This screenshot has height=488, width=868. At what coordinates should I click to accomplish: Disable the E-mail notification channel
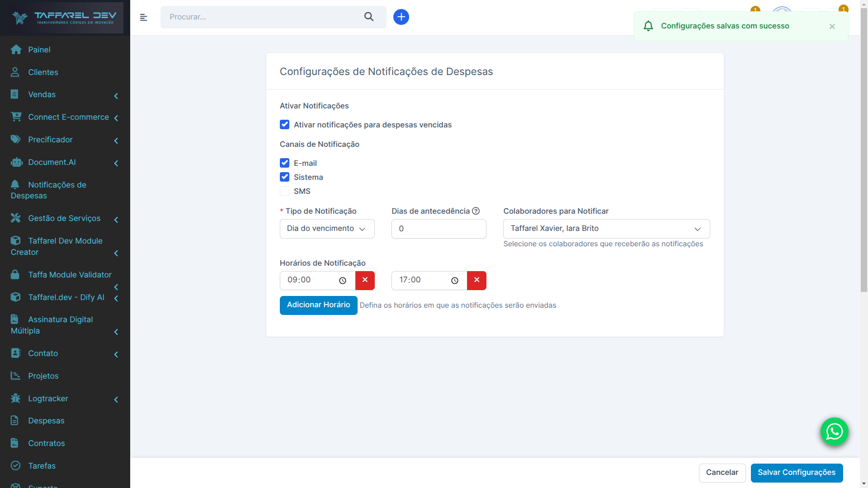[x=284, y=163]
